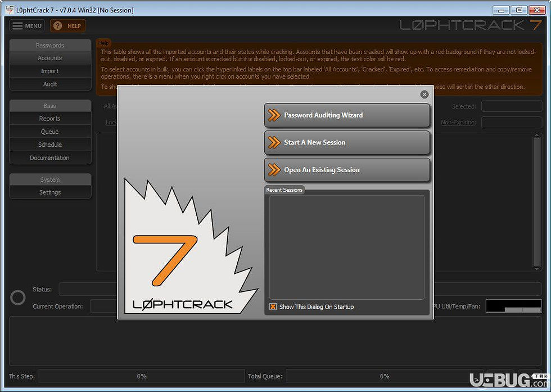Select Schedule in the sidebar
This screenshot has height=392, width=551.
click(50, 145)
